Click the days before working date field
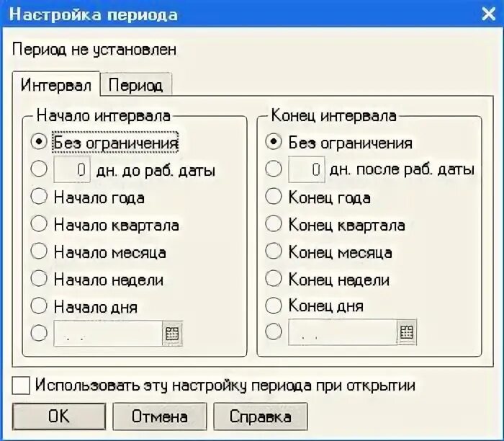 [x=72, y=169]
